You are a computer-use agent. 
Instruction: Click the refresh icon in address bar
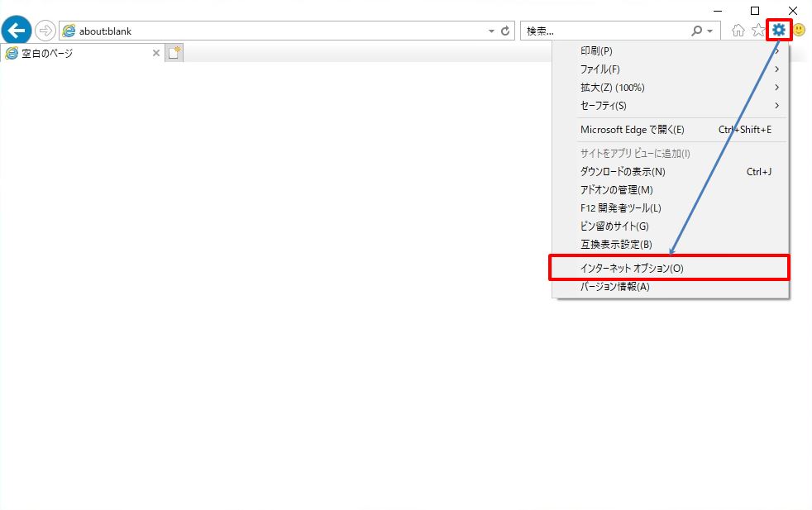pos(505,31)
